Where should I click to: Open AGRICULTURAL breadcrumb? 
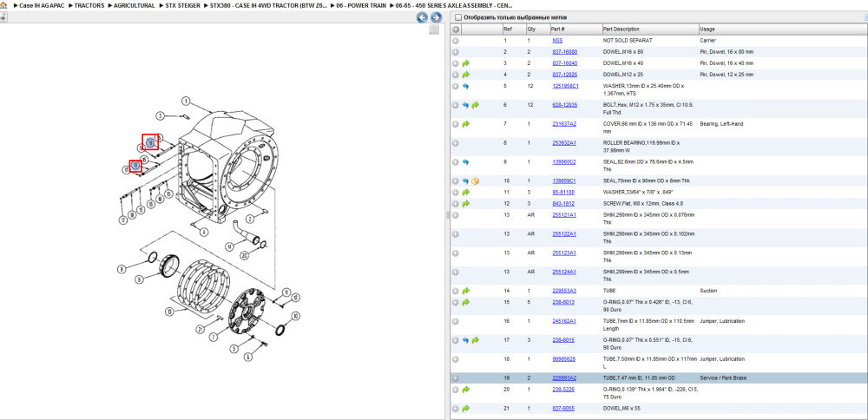(135, 5)
